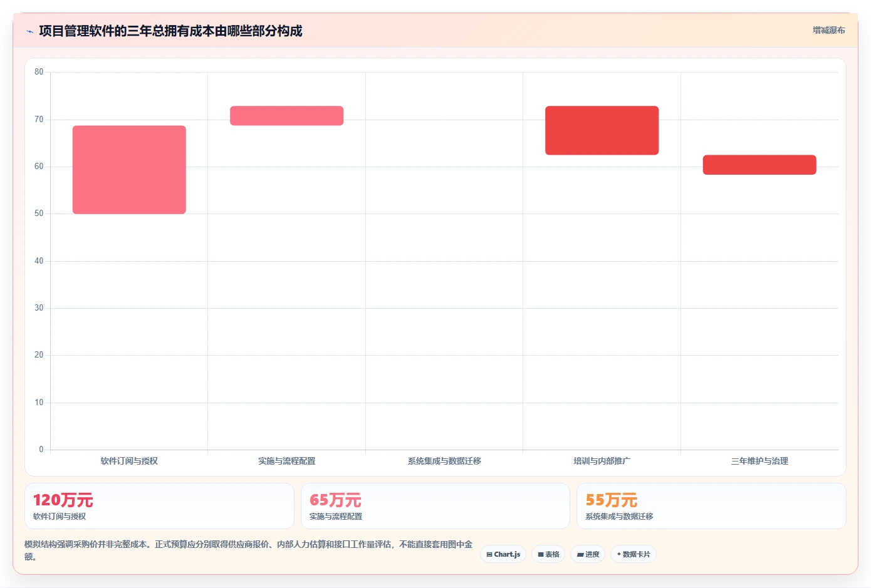This screenshot has height=588, width=871.
Task: Click the 实施与流程配置 x-axis label
Action: click(286, 461)
